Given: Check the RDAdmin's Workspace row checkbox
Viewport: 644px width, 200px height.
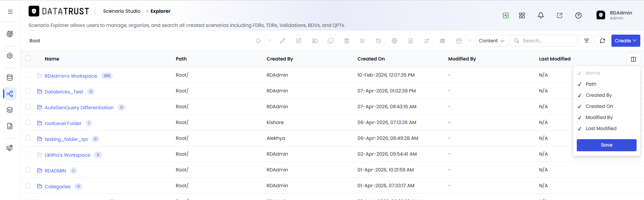Looking at the screenshot, I should click(x=28, y=75).
